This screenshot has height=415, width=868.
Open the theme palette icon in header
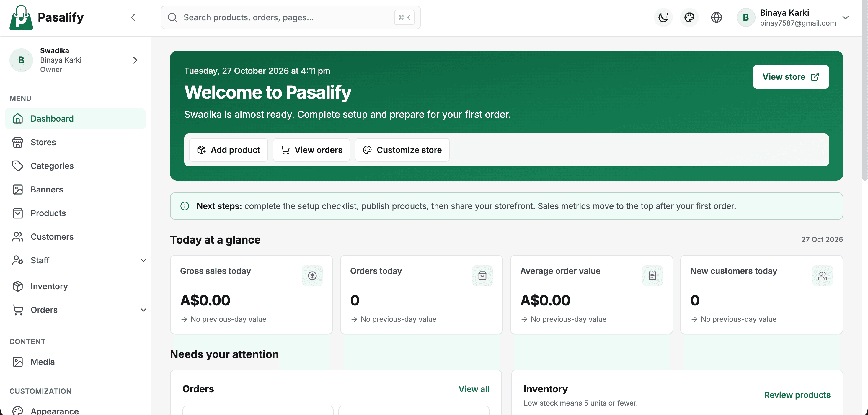tap(689, 17)
